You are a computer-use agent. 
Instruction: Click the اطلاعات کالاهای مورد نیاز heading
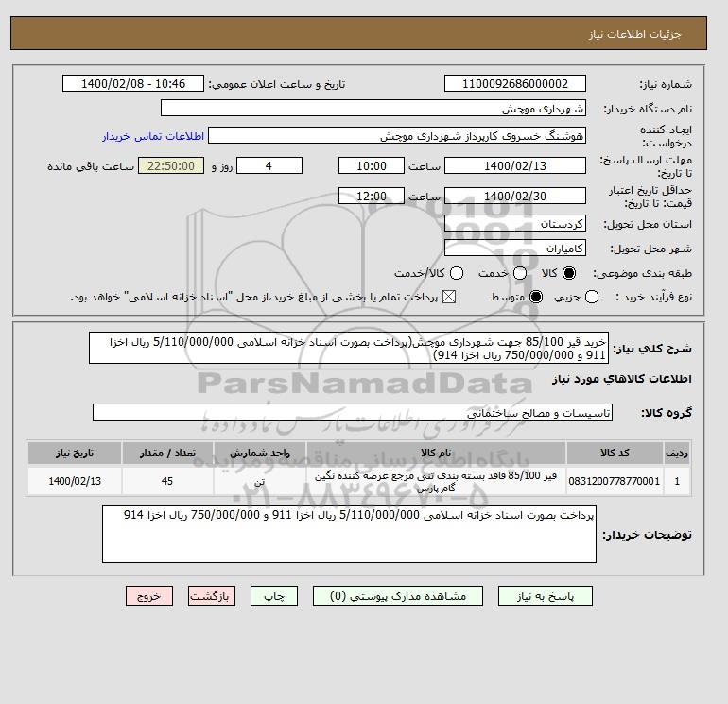[x=622, y=379]
